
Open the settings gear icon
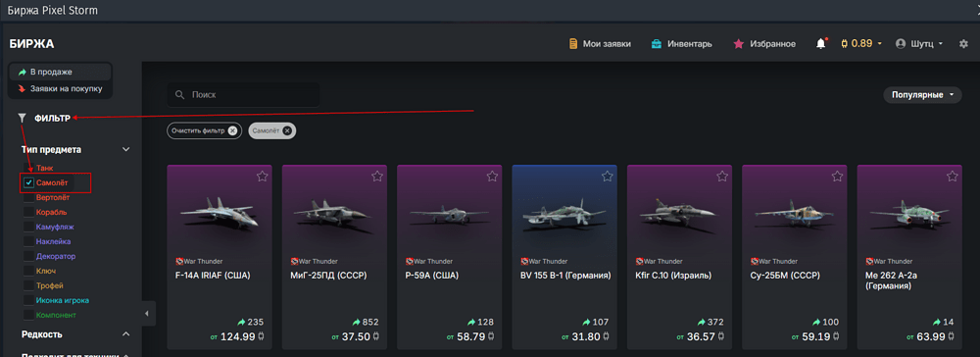coord(963,44)
